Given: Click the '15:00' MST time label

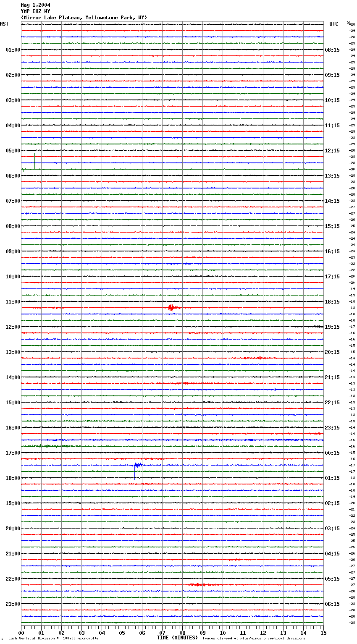Looking at the screenshot, I should 13,403.
